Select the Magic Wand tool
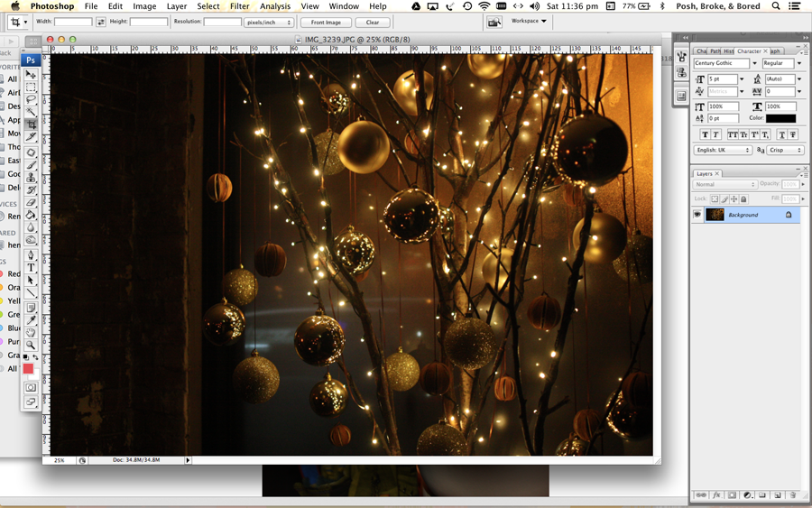 [31, 112]
